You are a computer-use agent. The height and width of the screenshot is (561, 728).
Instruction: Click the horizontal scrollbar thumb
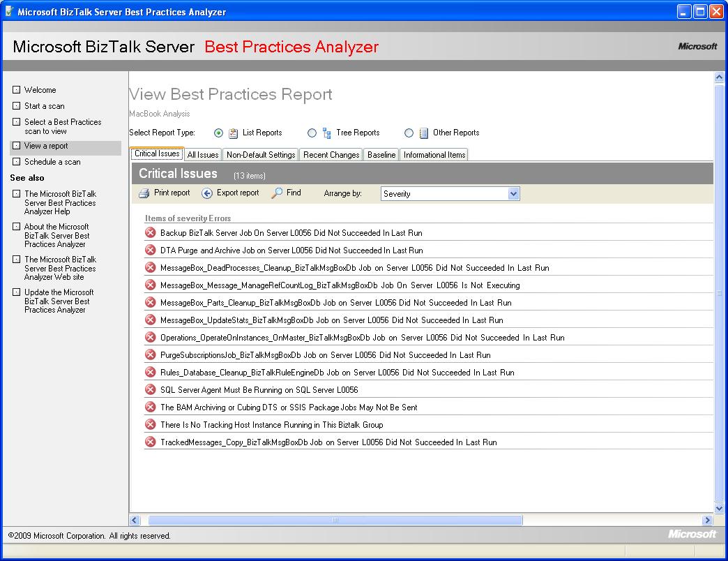(x=335, y=520)
